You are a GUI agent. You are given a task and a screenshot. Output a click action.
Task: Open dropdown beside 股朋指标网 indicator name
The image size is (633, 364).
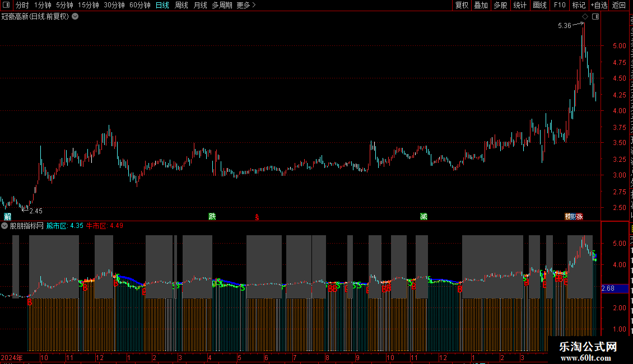[4, 226]
